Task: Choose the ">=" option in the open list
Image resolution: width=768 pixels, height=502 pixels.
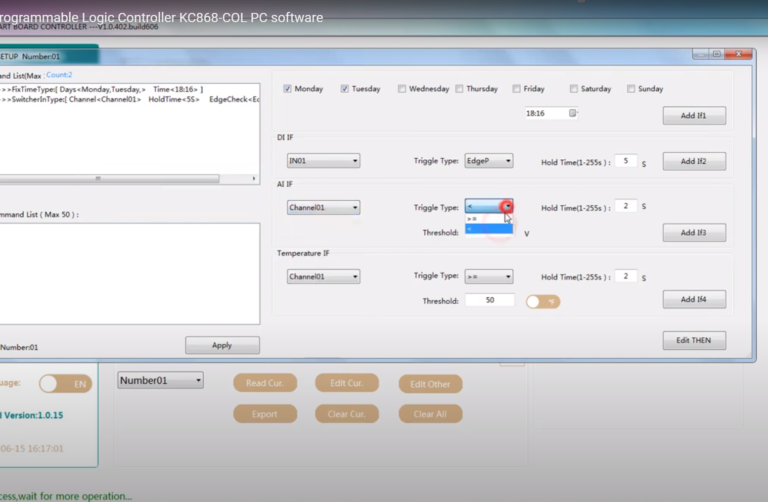Action: (488, 219)
